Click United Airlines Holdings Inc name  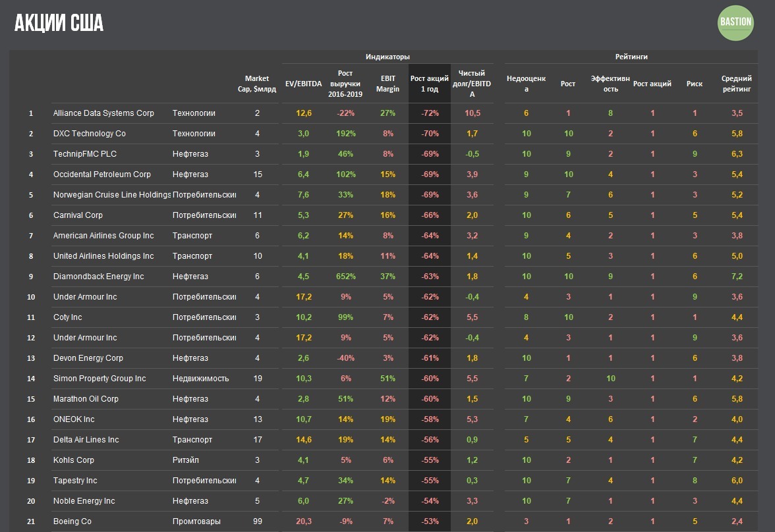(x=104, y=256)
